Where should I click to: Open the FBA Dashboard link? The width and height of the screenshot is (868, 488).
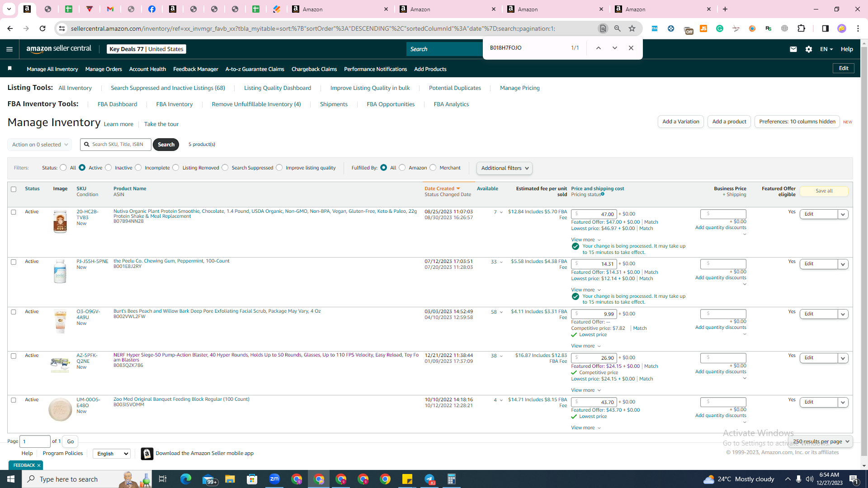click(x=117, y=104)
